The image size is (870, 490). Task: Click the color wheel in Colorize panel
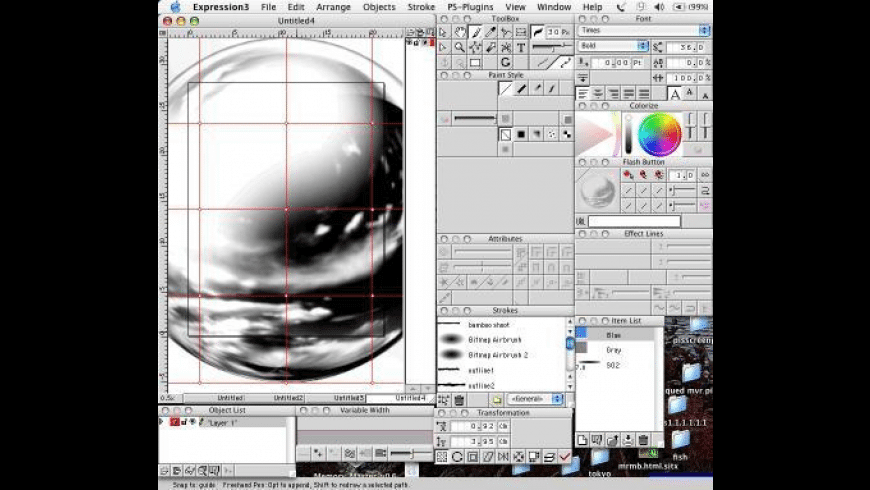pyautogui.click(x=659, y=134)
